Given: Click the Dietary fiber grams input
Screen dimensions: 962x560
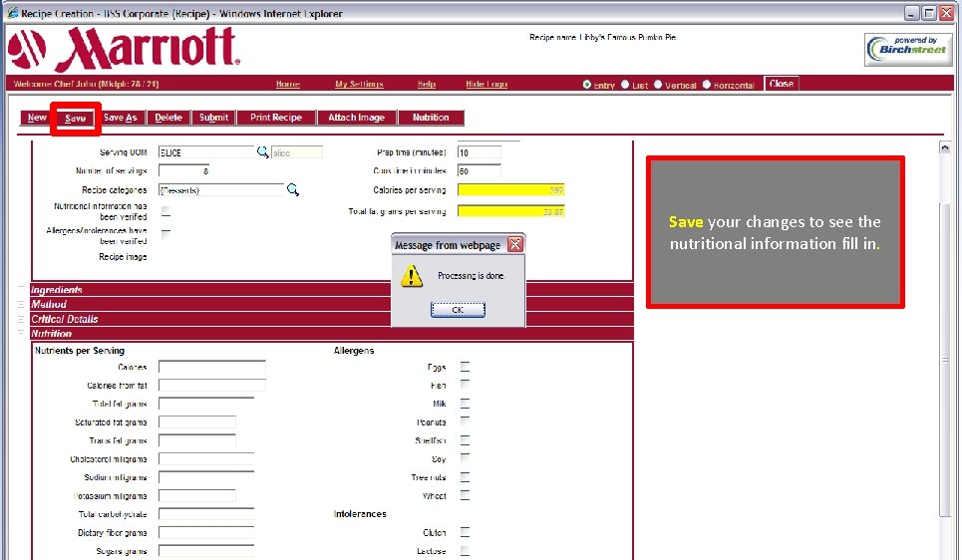Looking at the screenshot, I should click(206, 532).
